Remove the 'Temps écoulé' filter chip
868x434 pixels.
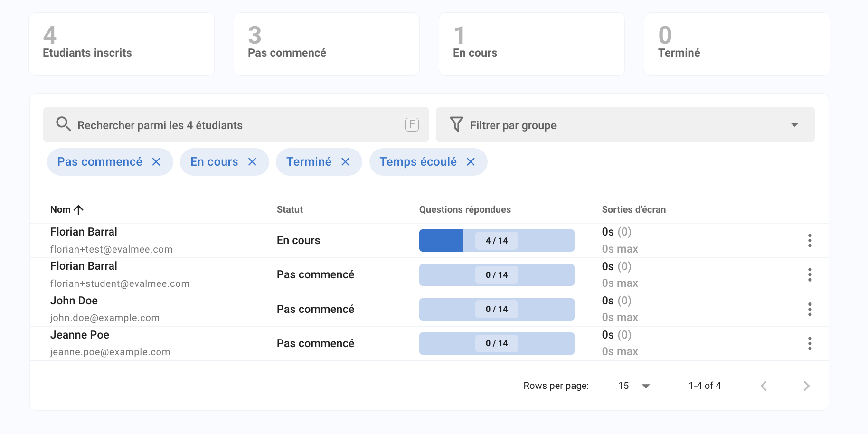[471, 162]
